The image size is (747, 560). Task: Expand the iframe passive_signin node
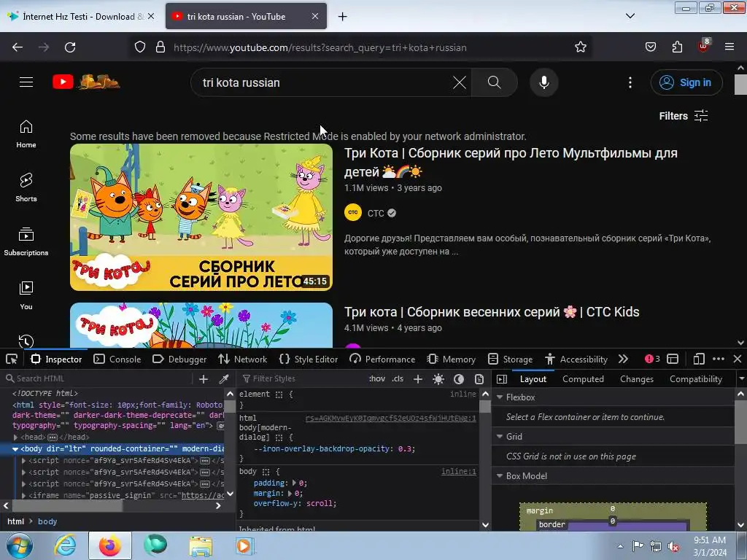pyautogui.click(x=23, y=495)
